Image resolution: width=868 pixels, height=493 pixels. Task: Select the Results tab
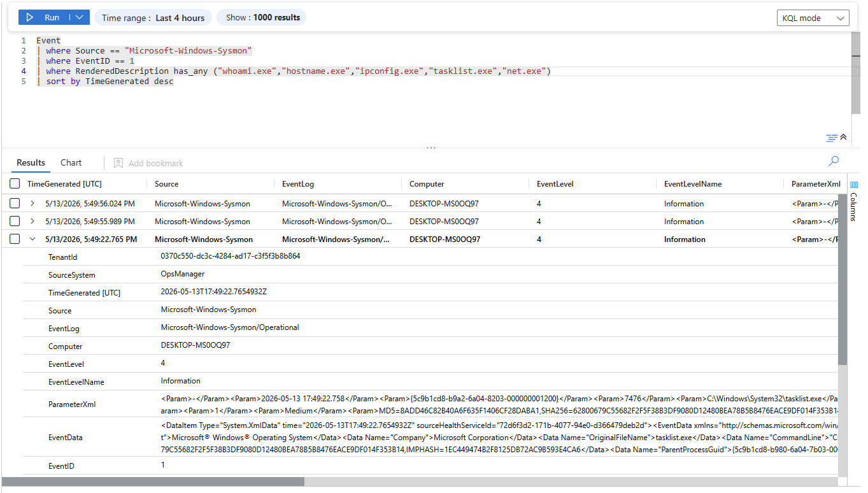[x=31, y=162]
